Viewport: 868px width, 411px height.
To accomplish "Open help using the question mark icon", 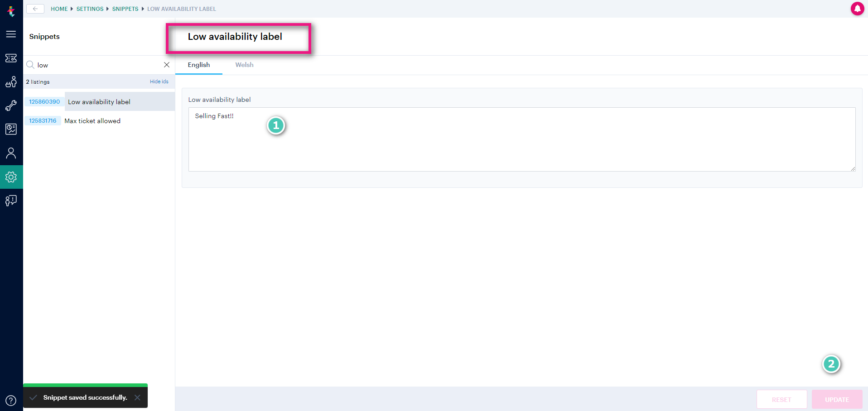I will point(11,400).
